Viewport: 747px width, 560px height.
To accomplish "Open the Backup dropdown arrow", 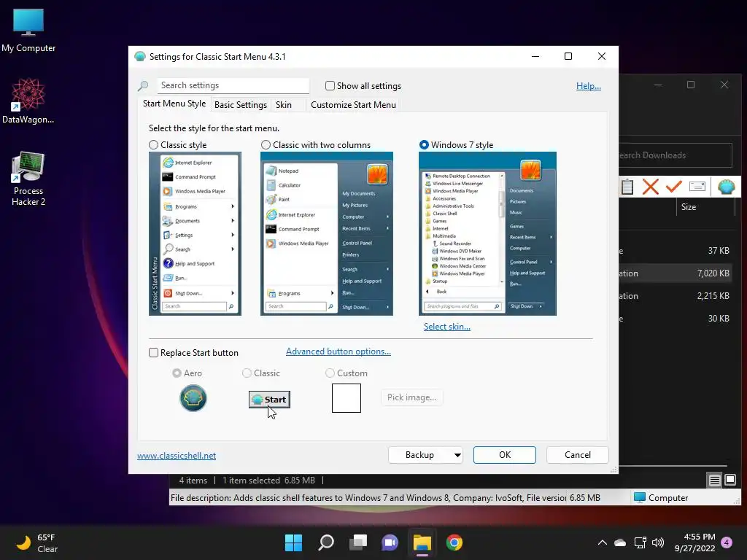I will pyautogui.click(x=457, y=455).
